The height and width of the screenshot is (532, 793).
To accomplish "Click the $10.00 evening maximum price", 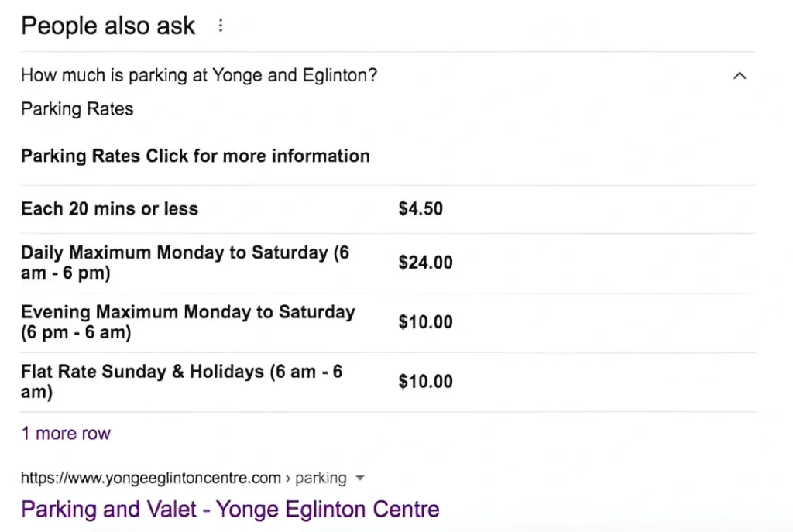I will pos(425,322).
